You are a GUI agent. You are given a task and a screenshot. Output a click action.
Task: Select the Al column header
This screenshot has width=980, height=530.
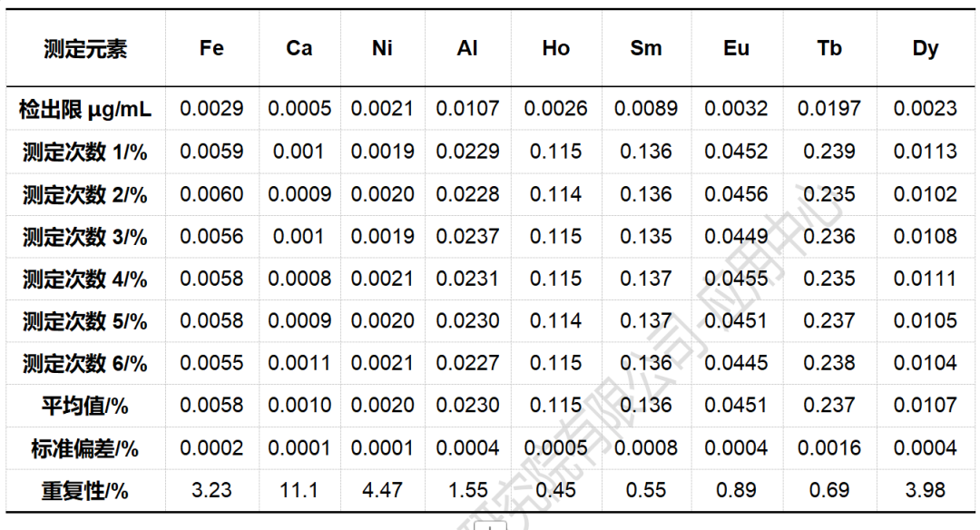pos(467,49)
